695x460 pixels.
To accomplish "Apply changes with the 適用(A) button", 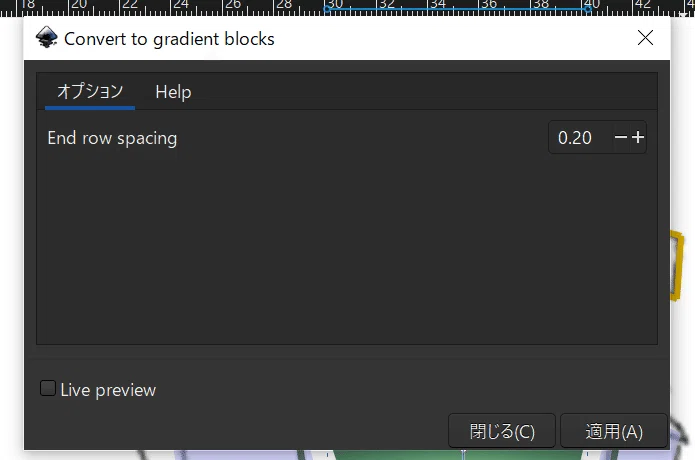I will coord(614,431).
